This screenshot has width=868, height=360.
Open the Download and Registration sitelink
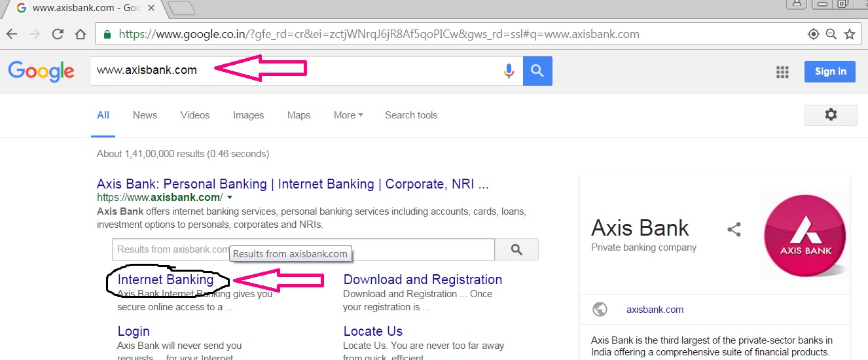423,279
